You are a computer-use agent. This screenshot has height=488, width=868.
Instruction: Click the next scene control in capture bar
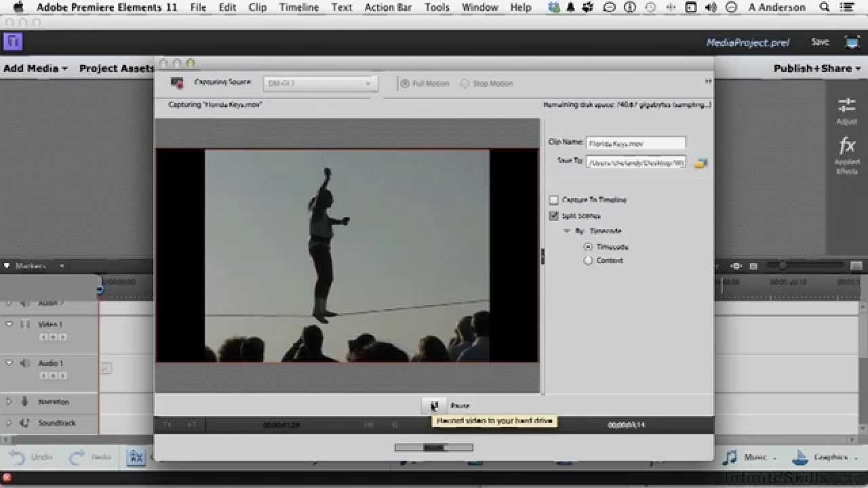[x=192, y=425]
